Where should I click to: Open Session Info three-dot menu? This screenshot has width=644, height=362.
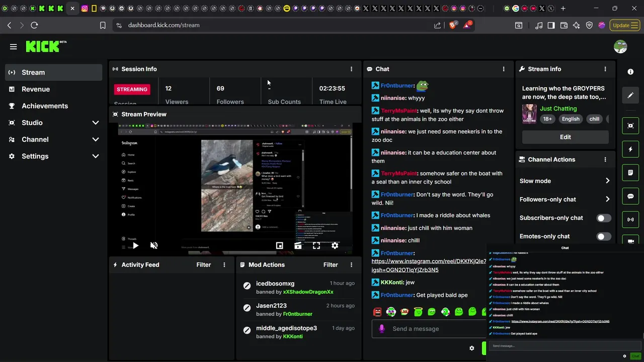[351, 69]
